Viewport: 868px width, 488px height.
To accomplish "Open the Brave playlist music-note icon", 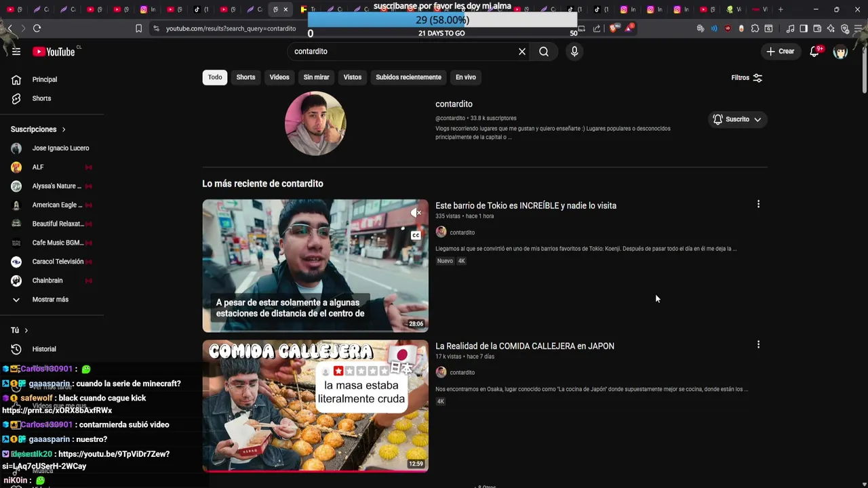I will [x=790, y=28].
